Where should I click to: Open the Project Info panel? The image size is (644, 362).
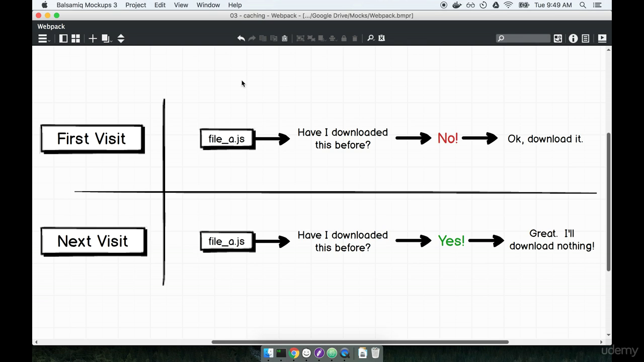pyautogui.click(x=573, y=38)
